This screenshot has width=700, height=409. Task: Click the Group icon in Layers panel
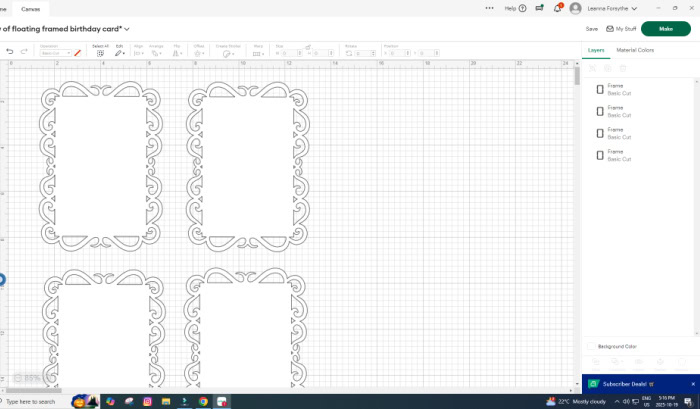(x=592, y=68)
